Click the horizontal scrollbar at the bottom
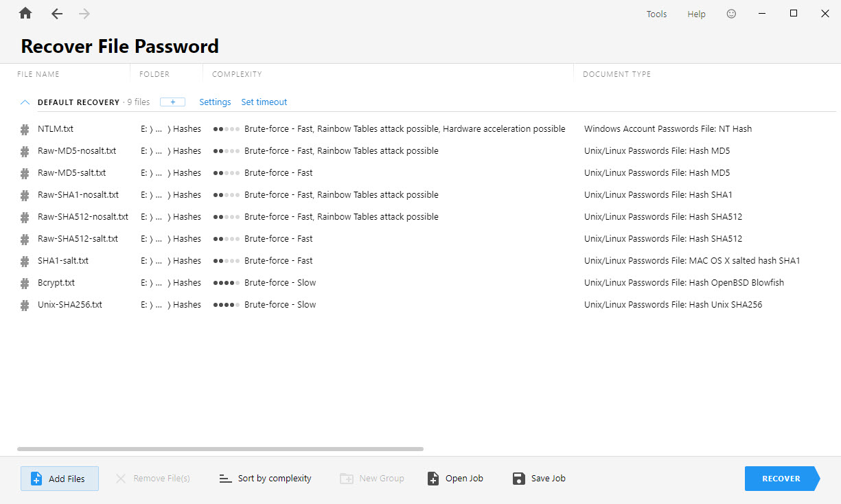 click(220, 448)
